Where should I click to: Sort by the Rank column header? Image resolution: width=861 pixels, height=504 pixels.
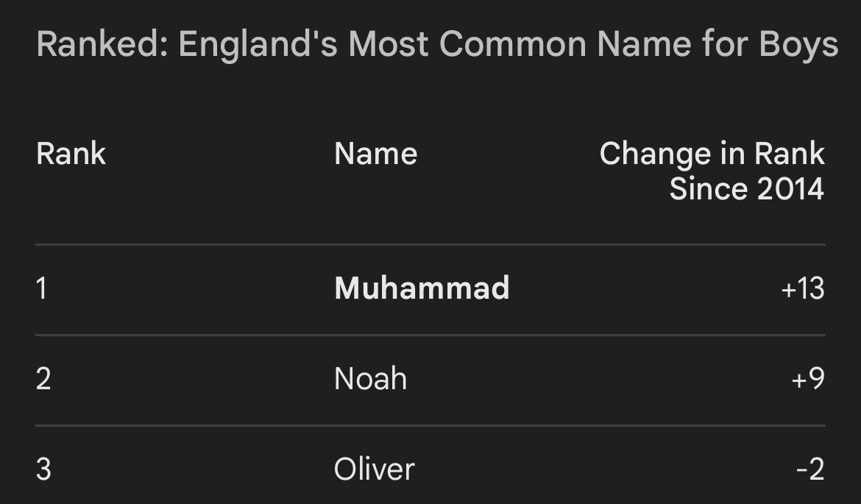point(71,154)
